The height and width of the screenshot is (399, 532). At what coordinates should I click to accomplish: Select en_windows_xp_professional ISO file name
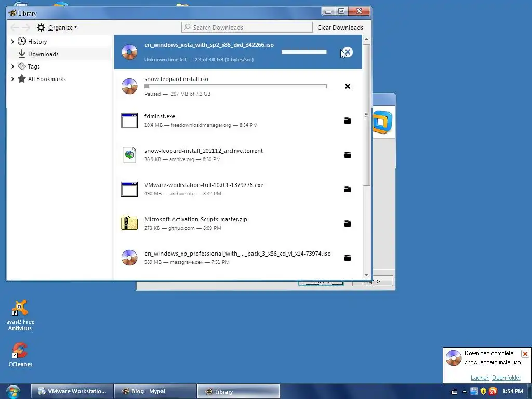237,254
